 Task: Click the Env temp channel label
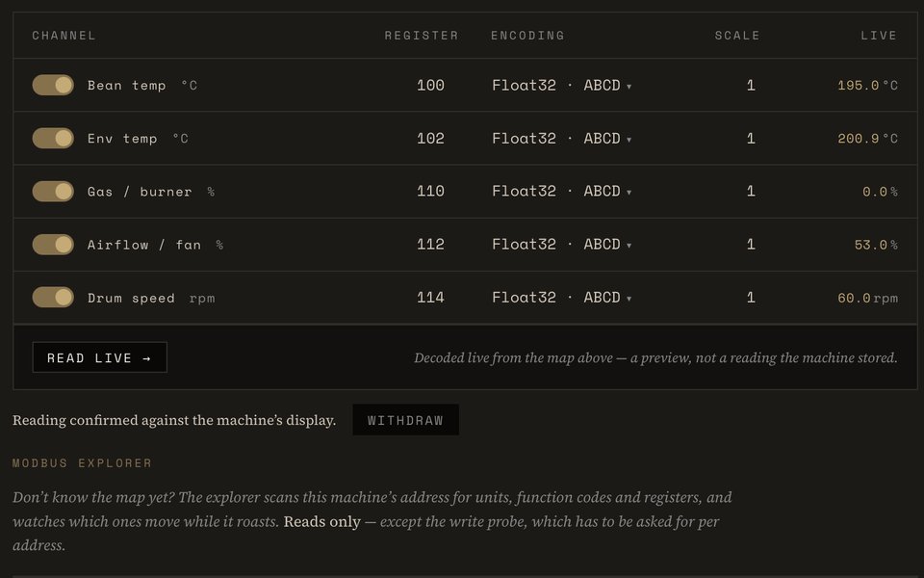coord(122,139)
